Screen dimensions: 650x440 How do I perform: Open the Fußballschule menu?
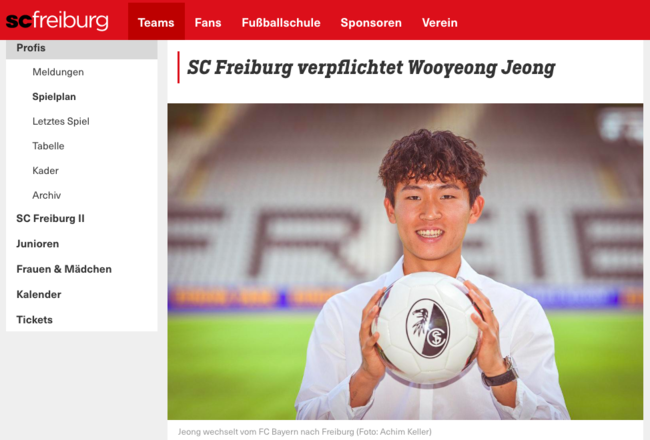(x=281, y=22)
